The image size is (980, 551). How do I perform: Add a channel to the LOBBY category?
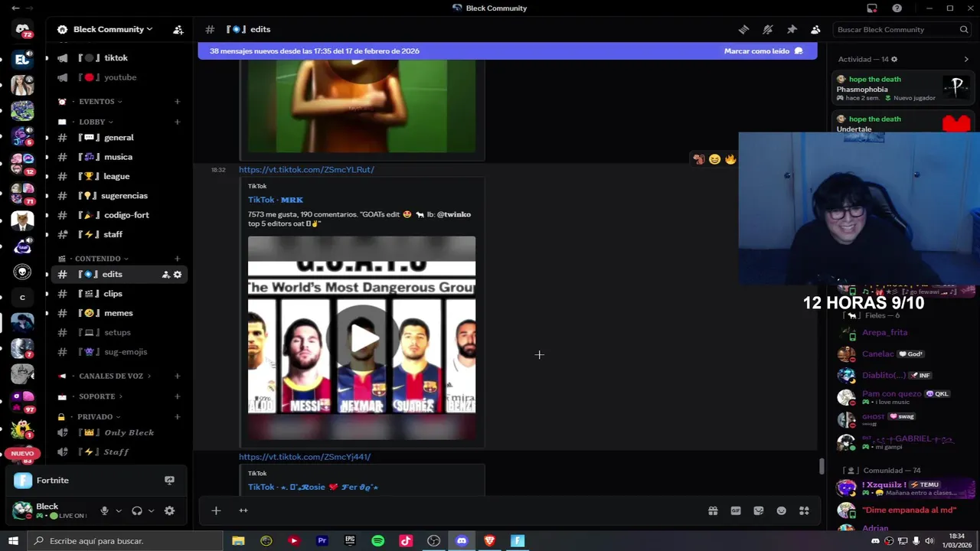[x=178, y=122]
